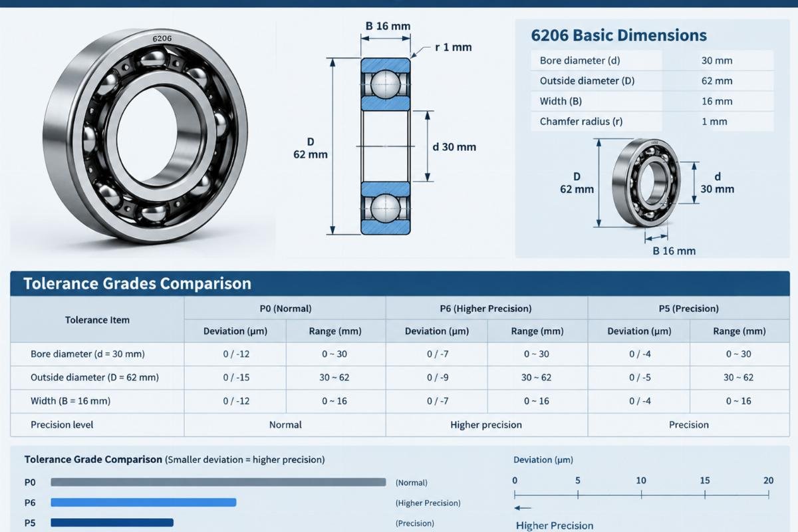Click the '(Precision)' label beside P5 bar

(x=415, y=523)
